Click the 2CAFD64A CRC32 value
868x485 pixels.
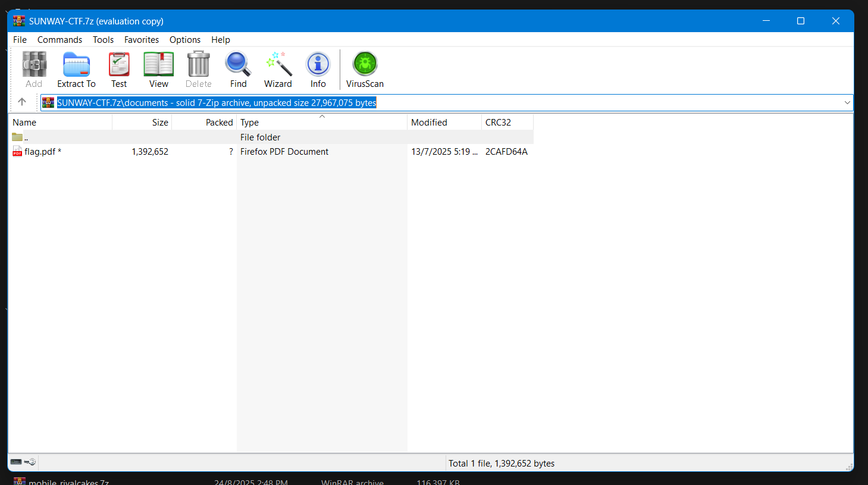tap(506, 151)
